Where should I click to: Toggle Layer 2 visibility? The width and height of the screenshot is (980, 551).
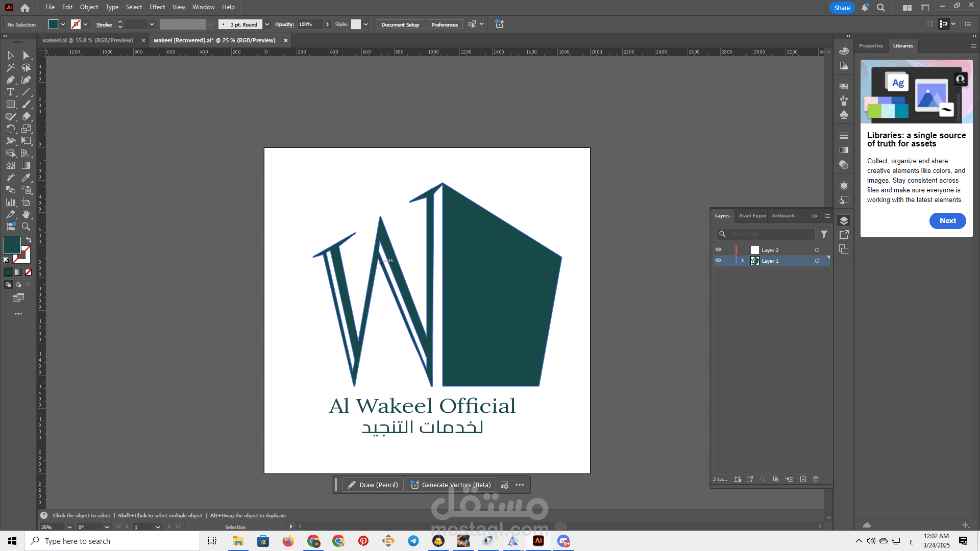click(x=718, y=249)
